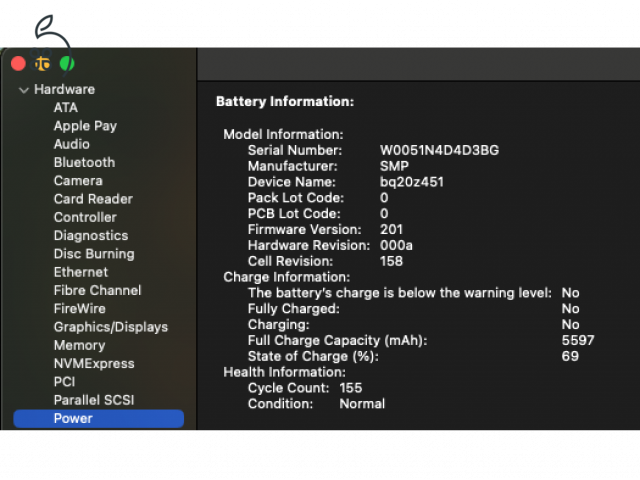Image resolution: width=640 pixels, height=480 pixels.
Task: Select Camera in the sidebar
Action: click(x=78, y=181)
